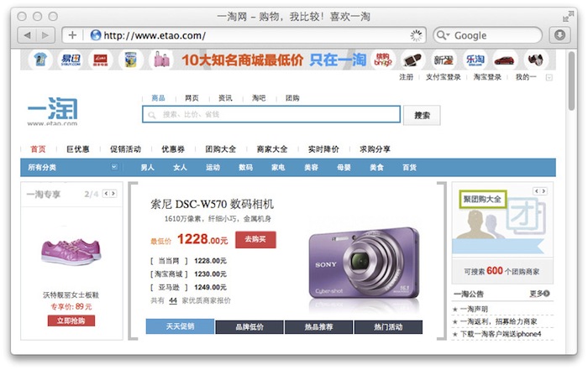Click the blue t-shirt banner icon
The image size is (588, 370).
click(40, 60)
